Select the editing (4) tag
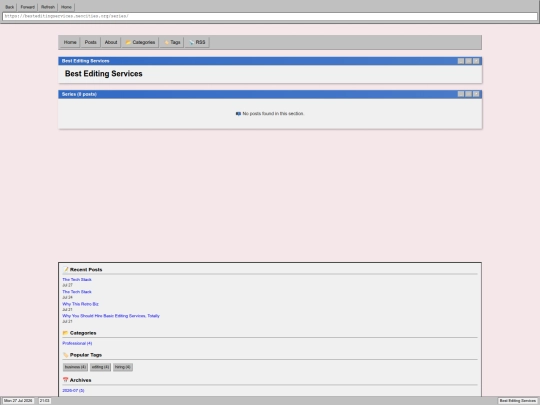540x405 pixels. (x=100, y=367)
